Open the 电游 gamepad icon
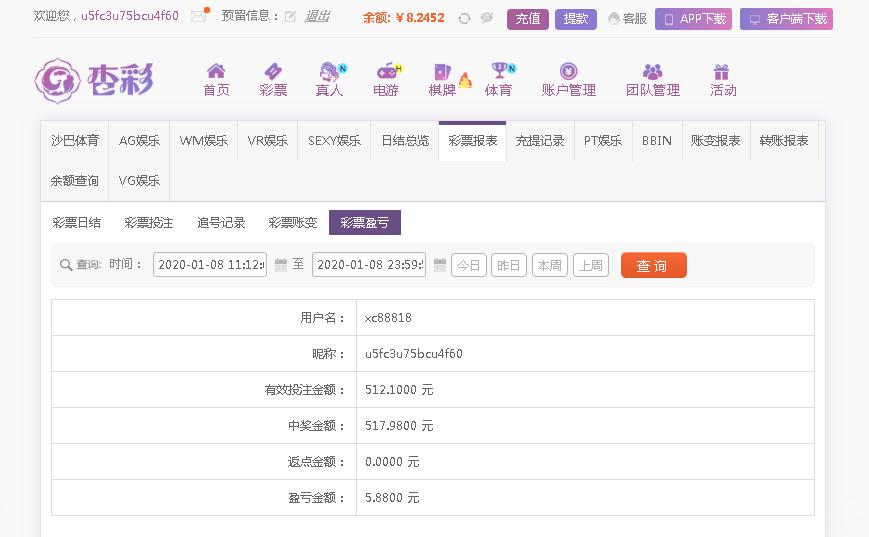The height and width of the screenshot is (537, 869). click(x=386, y=71)
